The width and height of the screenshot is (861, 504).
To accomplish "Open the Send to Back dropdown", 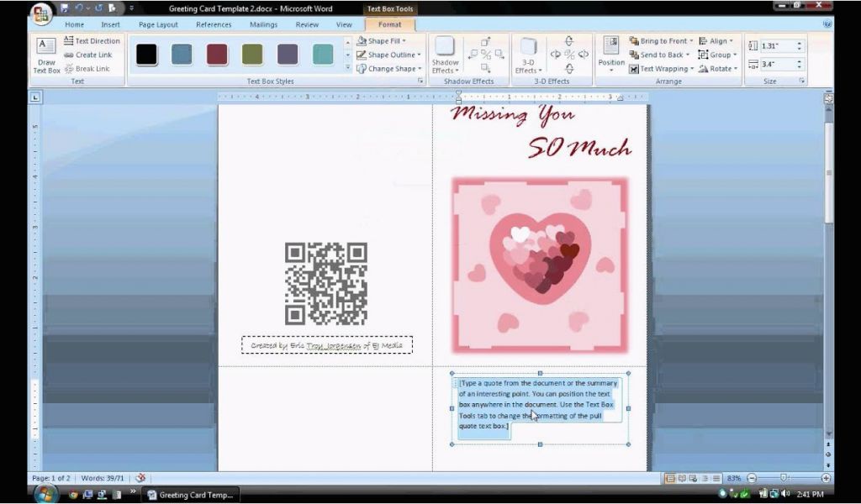I will coord(659,55).
